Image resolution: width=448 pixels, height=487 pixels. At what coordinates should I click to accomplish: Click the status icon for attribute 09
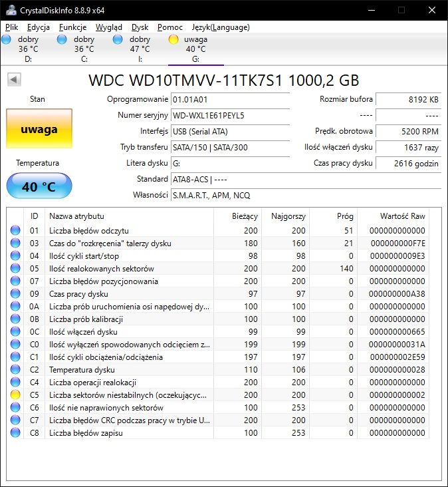15,294
